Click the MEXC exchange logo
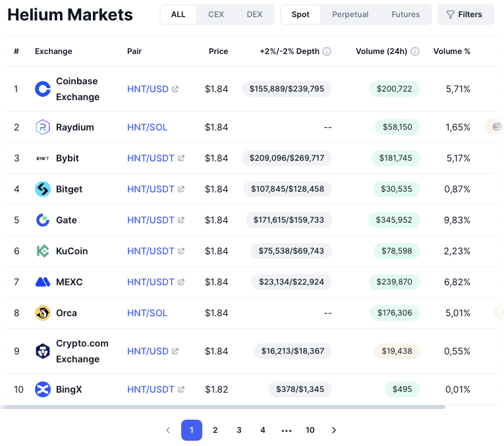The height and width of the screenshot is (446, 504). [x=43, y=282]
